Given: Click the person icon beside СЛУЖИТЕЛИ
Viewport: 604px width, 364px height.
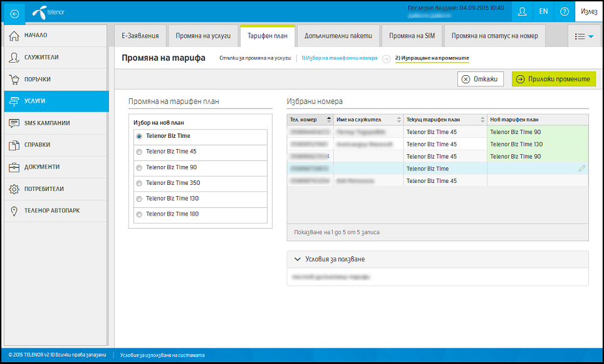Looking at the screenshot, I should 14,58.
